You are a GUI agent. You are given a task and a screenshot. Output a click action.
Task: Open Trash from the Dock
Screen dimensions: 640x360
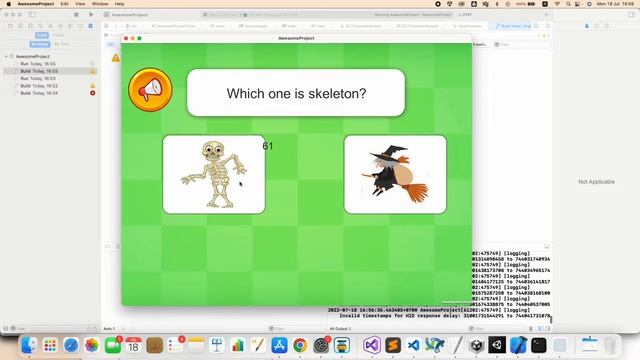click(610, 345)
